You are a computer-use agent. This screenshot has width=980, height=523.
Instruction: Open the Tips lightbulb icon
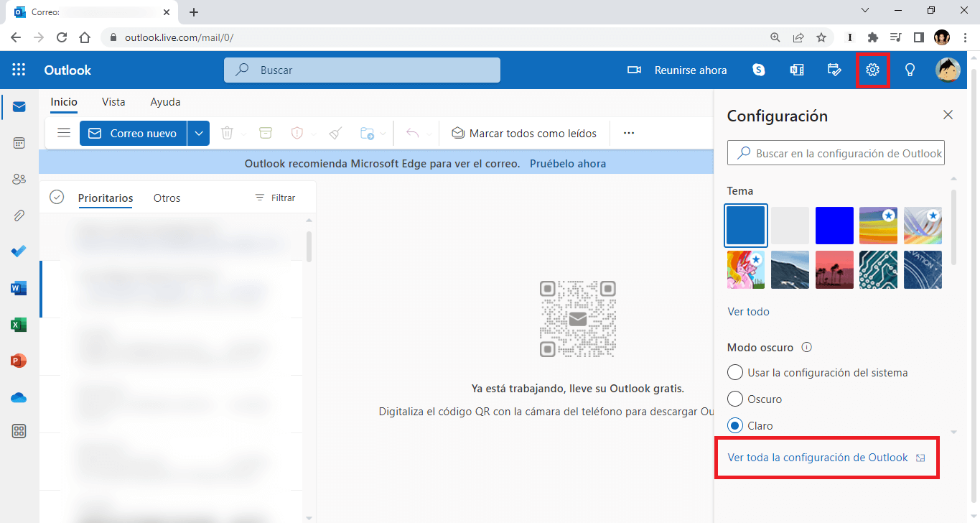tap(910, 70)
